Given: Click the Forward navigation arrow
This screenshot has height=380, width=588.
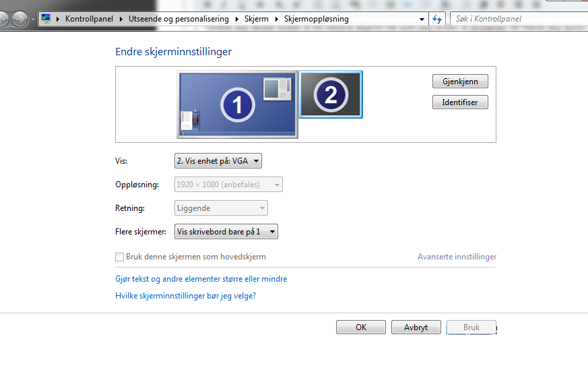Looking at the screenshot, I should click(20, 19).
